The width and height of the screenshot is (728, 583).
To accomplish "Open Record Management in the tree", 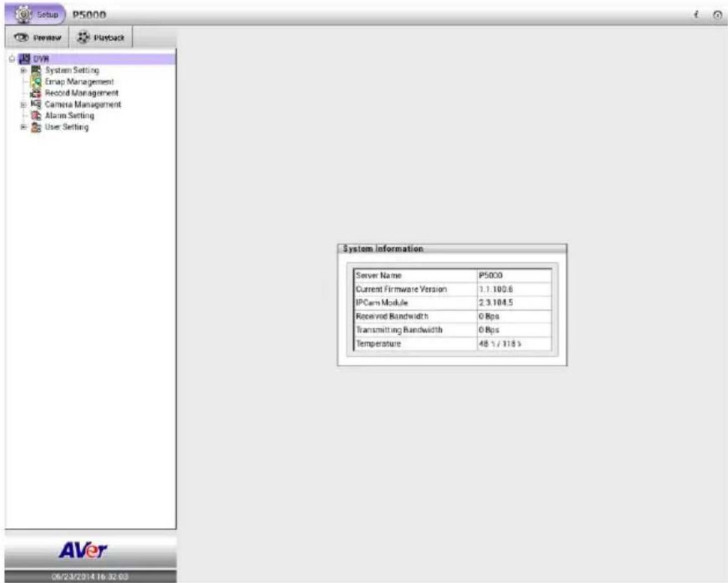I will coord(81,93).
